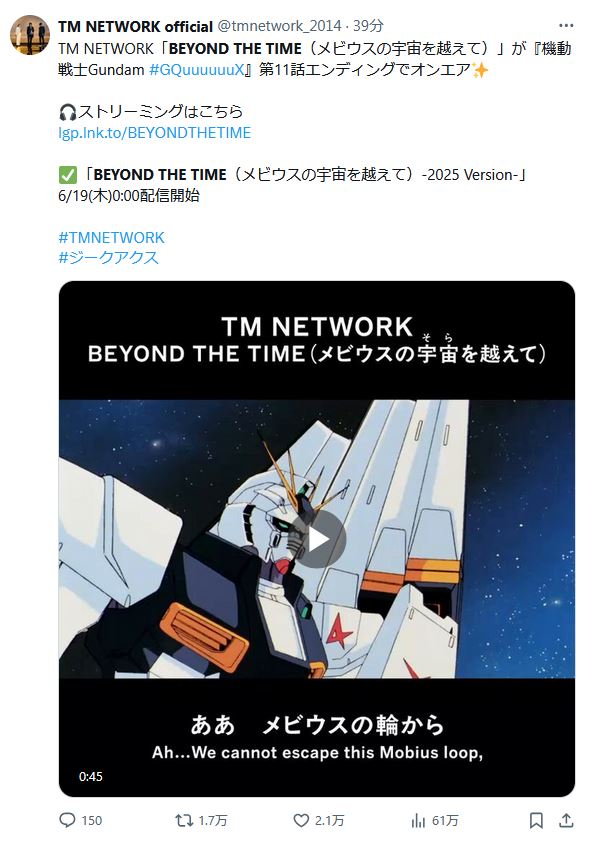Open TM NETWORK official profile avatar
The height and width of the screenshot is (841, 592).
tap(30, 35)
